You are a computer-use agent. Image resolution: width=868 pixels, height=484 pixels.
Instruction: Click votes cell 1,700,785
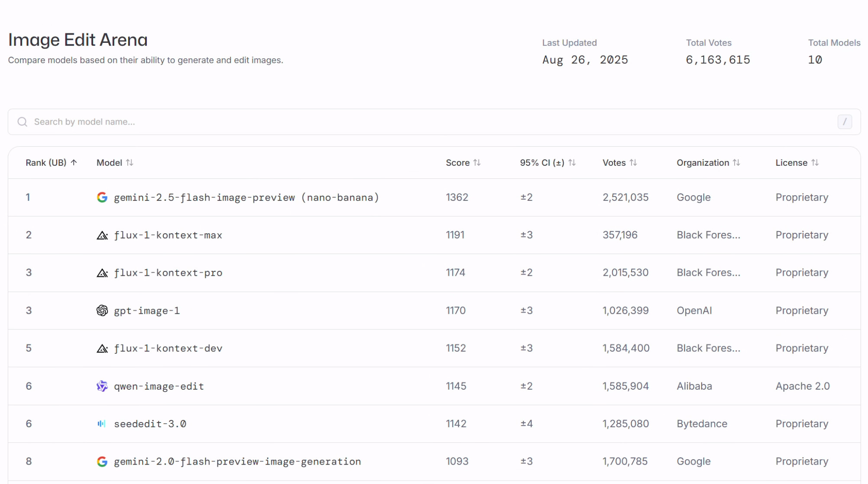click(x=625, y=461)
